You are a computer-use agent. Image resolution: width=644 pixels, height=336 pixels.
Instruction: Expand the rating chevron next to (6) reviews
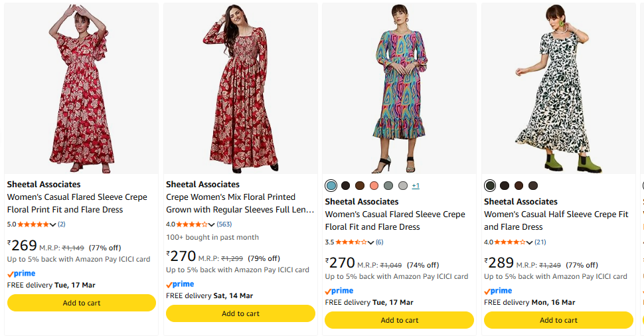pyautogui.click(x=371, y=242)
